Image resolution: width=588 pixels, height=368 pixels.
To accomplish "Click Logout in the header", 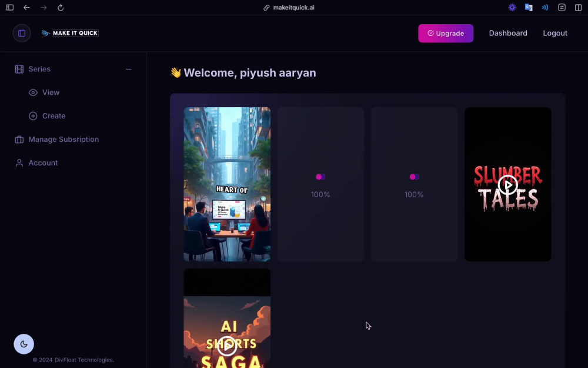I will [x=555, y=33].
